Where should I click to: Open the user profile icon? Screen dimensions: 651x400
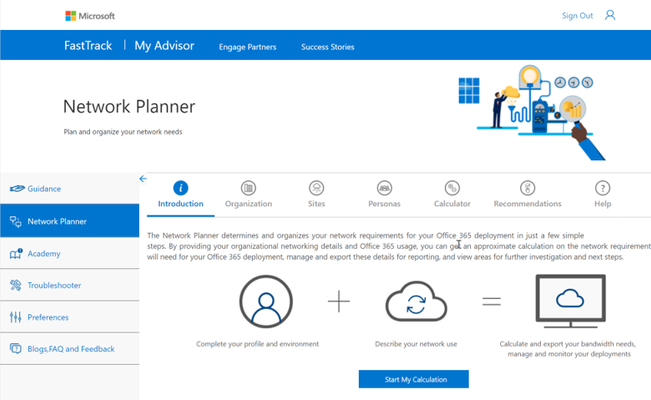coord(609,15)
